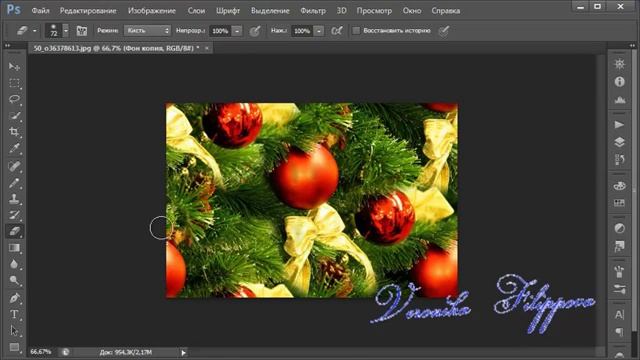Viewport: 640px width, 360px height.
Task: Open the History panel icon
Action: 620,160
